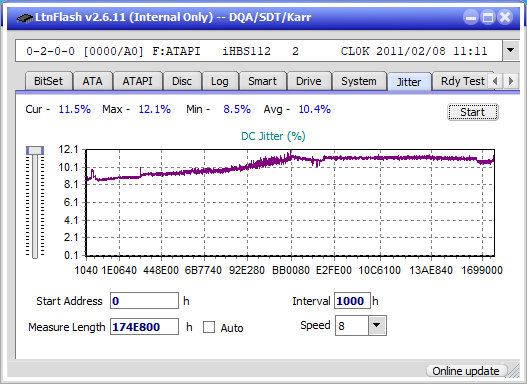This screenshot has height=384, width=527.
Task: Go to the Smart tab
Action: click(262, 81)
